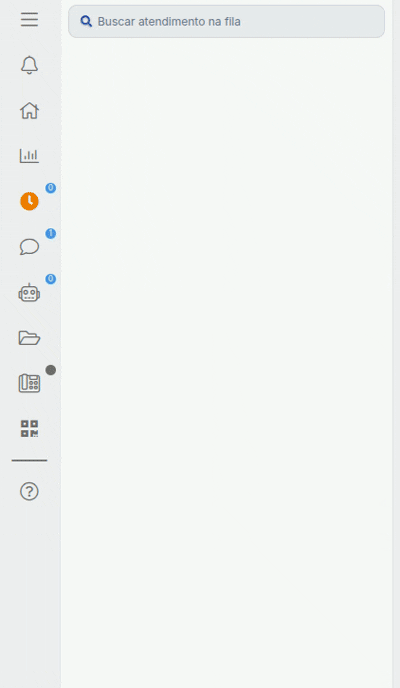
Task: Open the robot chatbot icon
Action: [29, 292]
